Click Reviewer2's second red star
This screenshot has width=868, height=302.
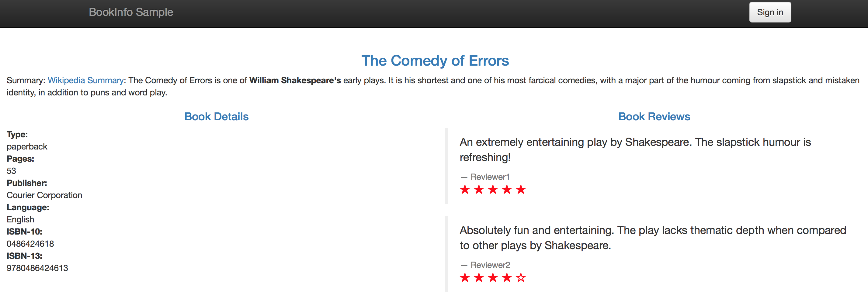coord(479,278)
